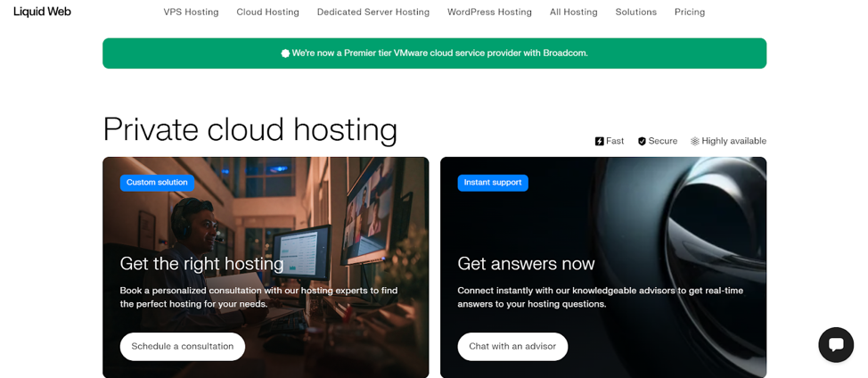The height and width of the screenshot is (378, 868).
Task: Click the badge icon in the green banner
Action: [x=285, y=53]
